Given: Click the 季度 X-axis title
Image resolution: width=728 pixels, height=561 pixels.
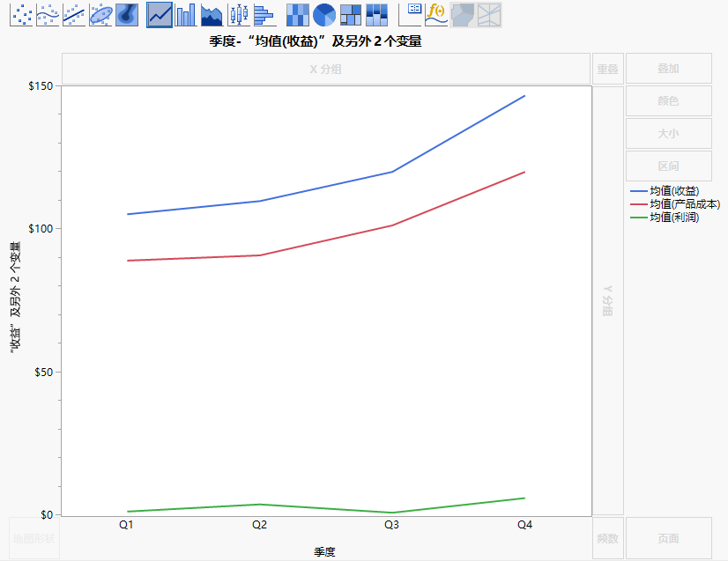Looking at the screenshot, I should tap(324, 551).
